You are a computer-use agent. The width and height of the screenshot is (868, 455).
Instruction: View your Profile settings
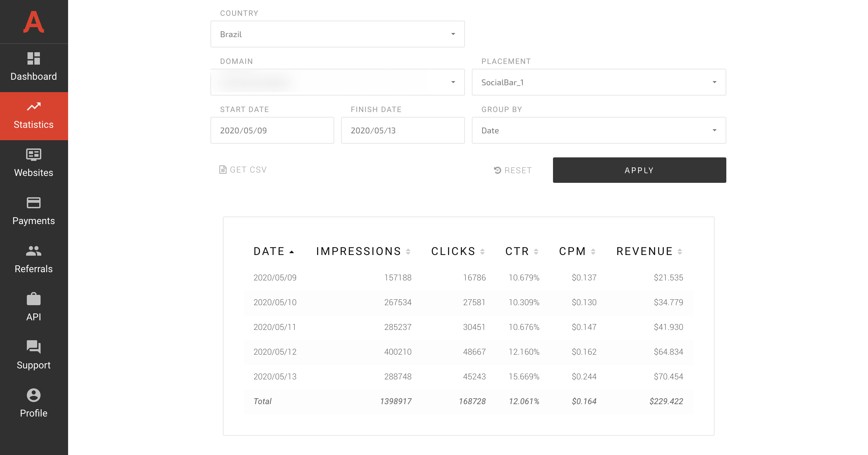pos(33,404)
